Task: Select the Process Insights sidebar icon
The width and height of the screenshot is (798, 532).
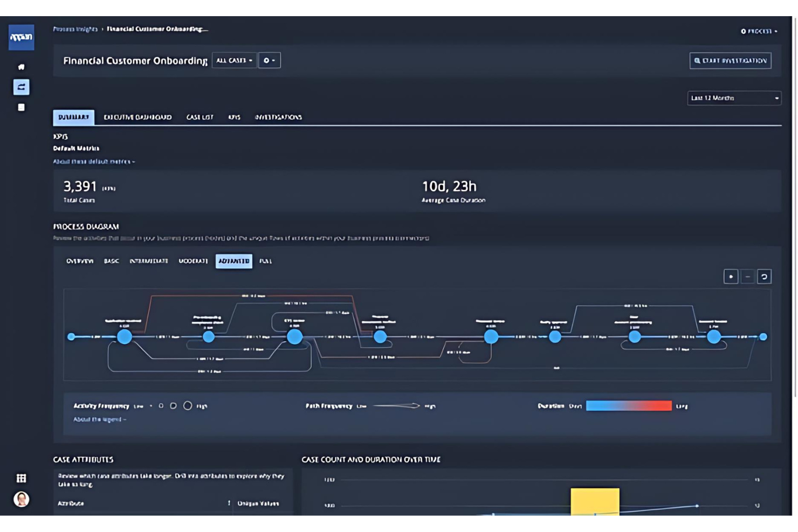Action: (21, 87)
